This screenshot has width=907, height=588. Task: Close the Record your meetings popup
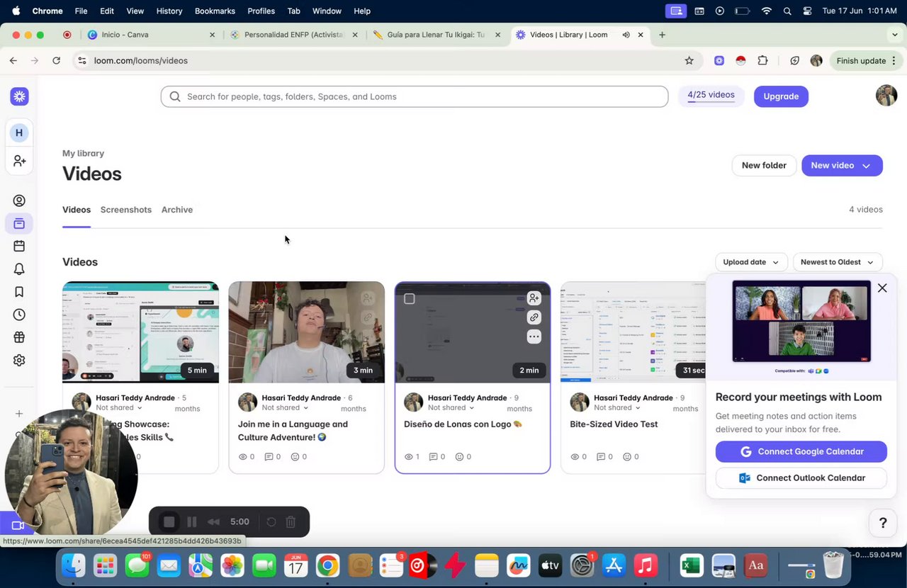882,288
